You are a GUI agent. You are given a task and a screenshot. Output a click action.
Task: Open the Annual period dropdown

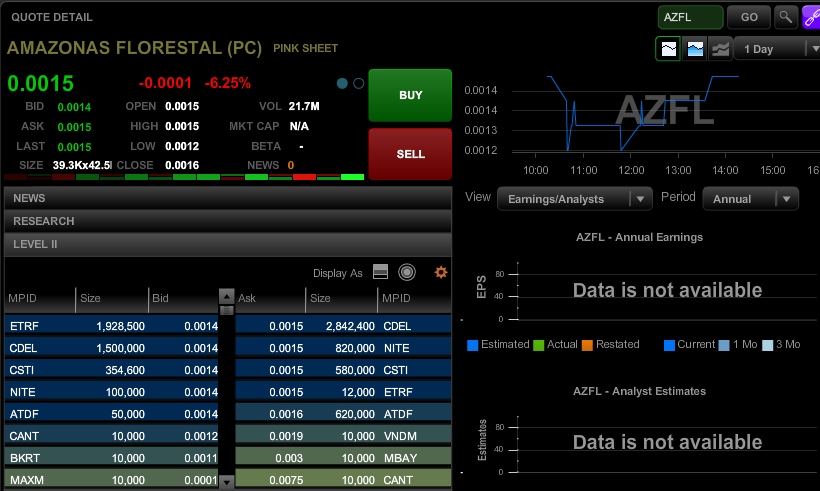point(750,198)
